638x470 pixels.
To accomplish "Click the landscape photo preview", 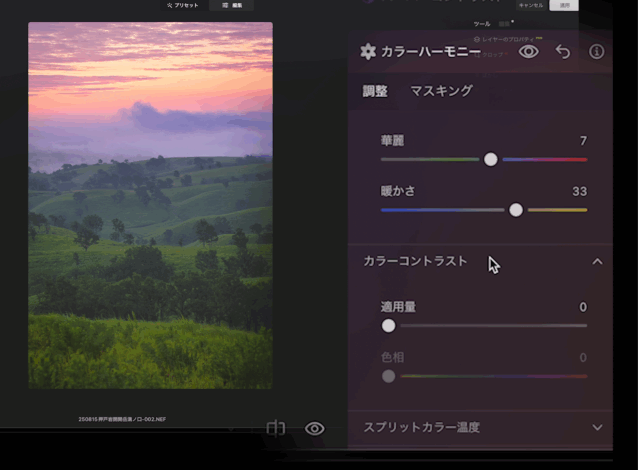I will [150, 205].
